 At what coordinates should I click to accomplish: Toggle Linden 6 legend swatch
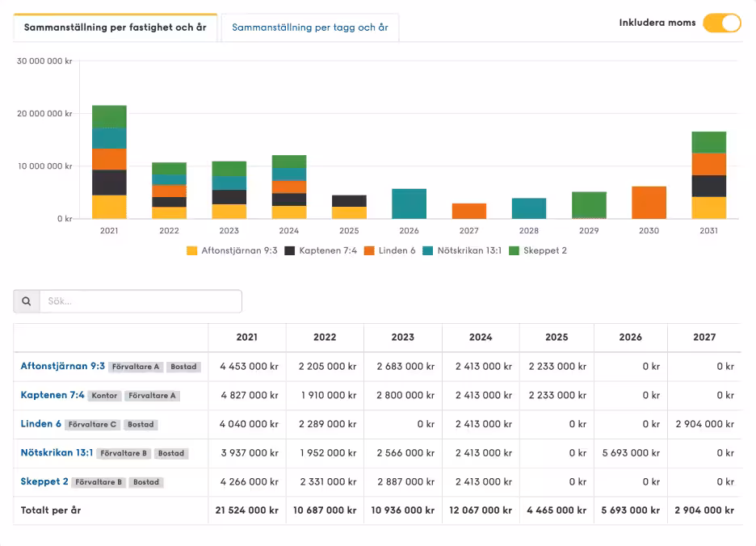pyautogui.click(x=369, y=251)
